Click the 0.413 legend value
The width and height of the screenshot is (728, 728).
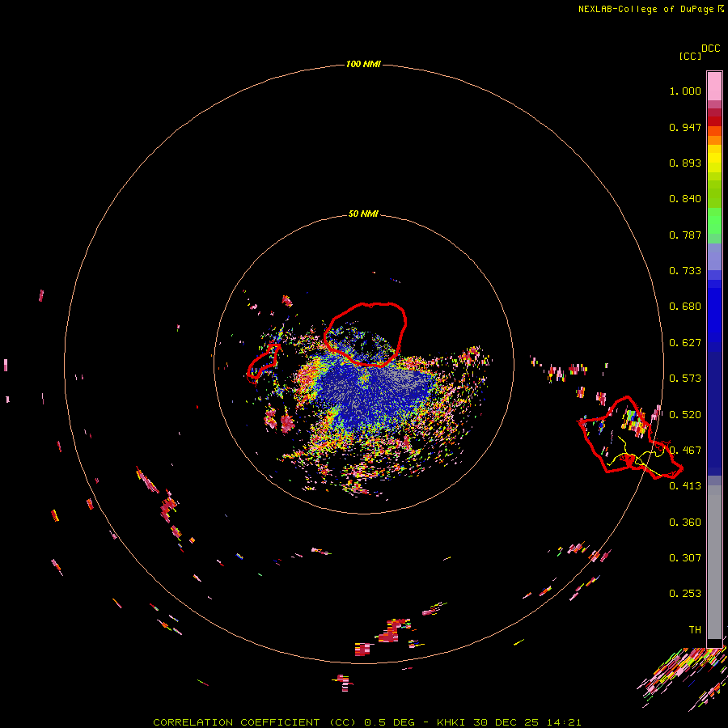point(685,486)
